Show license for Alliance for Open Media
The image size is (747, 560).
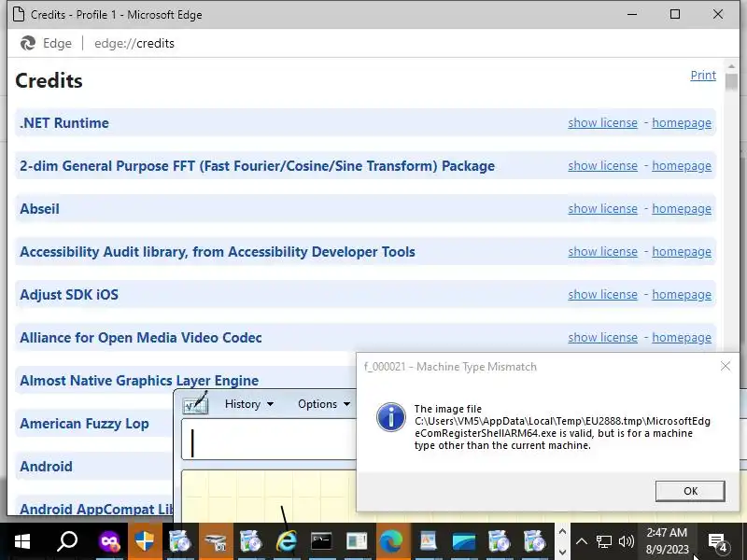point(602,337)
